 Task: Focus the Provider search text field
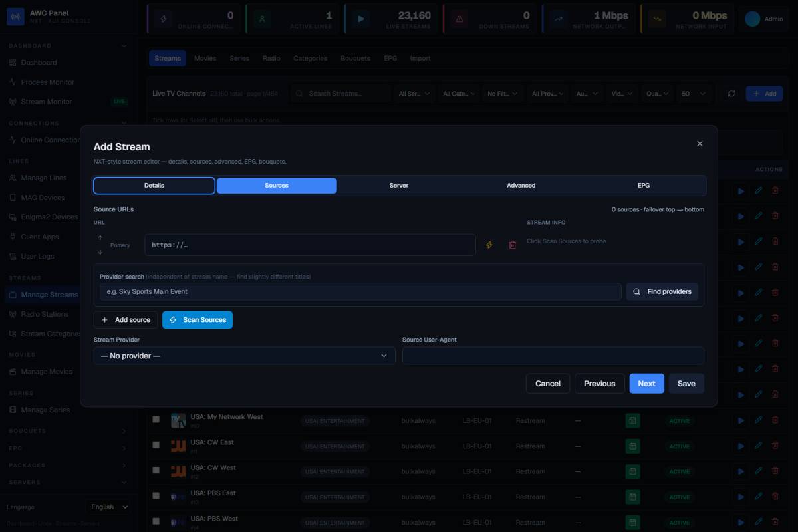[x=361, y=291]
